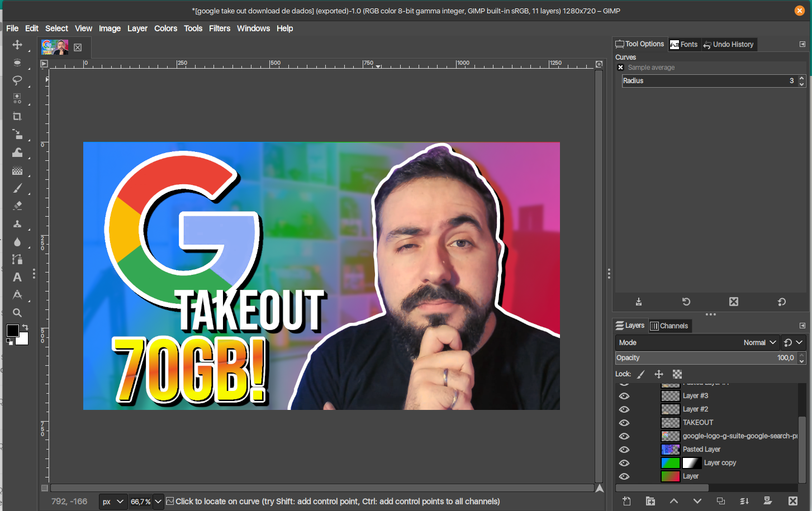Select the Text tool
The image size is (812, 511).
coord(17,277)
